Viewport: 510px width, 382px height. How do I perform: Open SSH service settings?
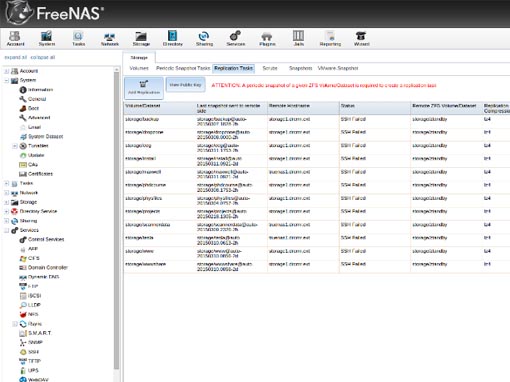(x=29, y=352)
